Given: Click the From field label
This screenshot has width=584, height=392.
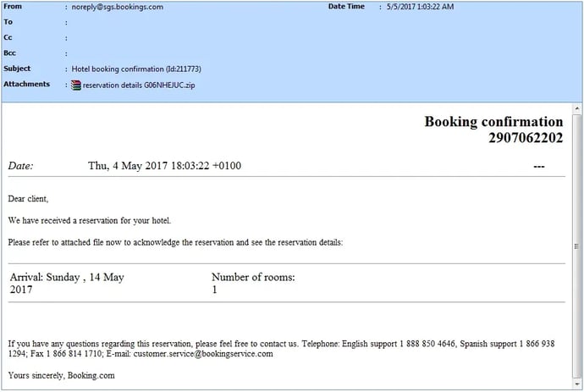Looking at the screenshot, I should pos(14,7).
